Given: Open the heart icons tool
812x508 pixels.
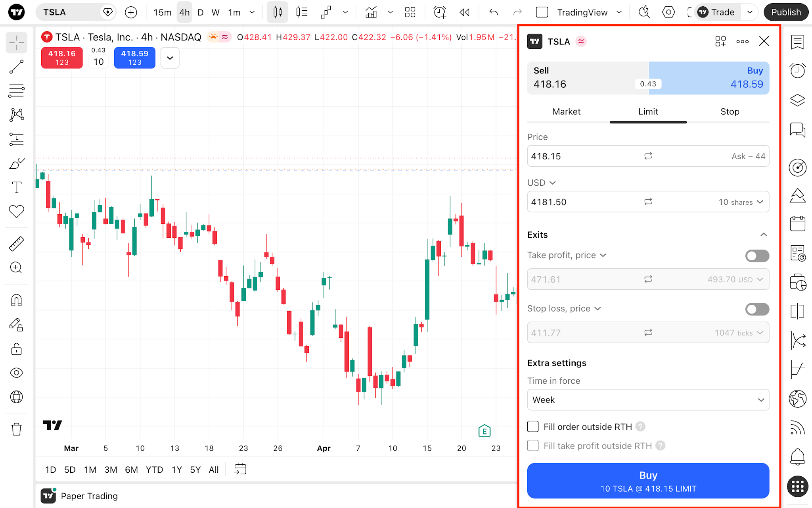Looking at the screenshot, I should [17, 212].
